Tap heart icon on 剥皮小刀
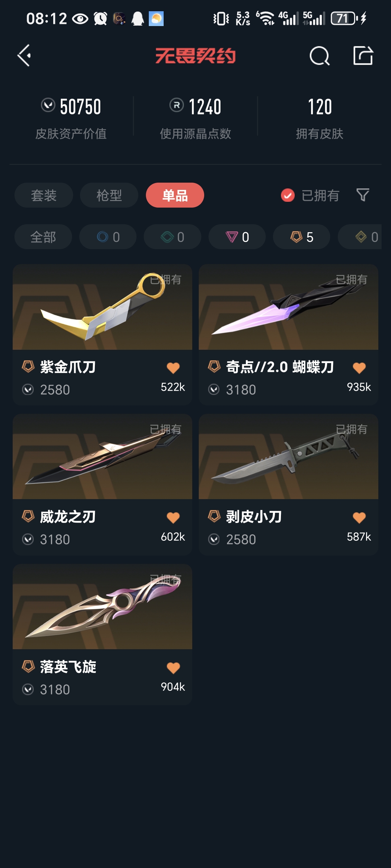The height and width of the screenshot is (868, 391). pyautogui.click(x=359, y=518)
